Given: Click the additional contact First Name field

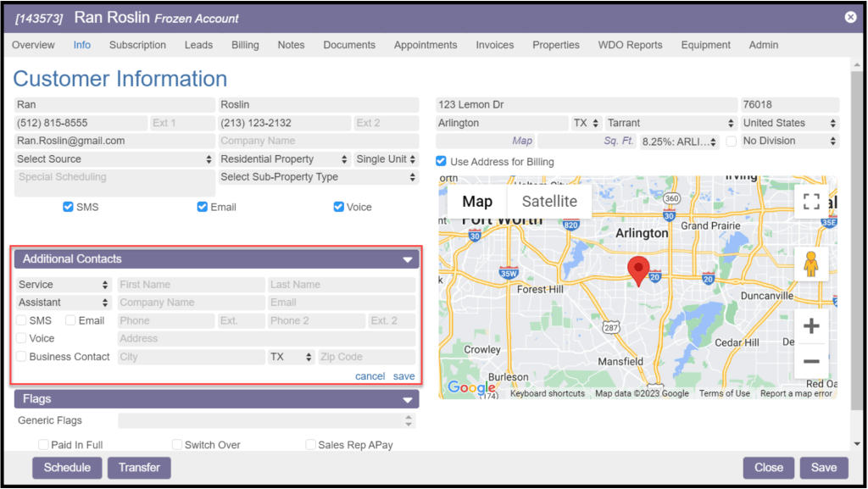Looking at the screenshot, I should (191, 285).
